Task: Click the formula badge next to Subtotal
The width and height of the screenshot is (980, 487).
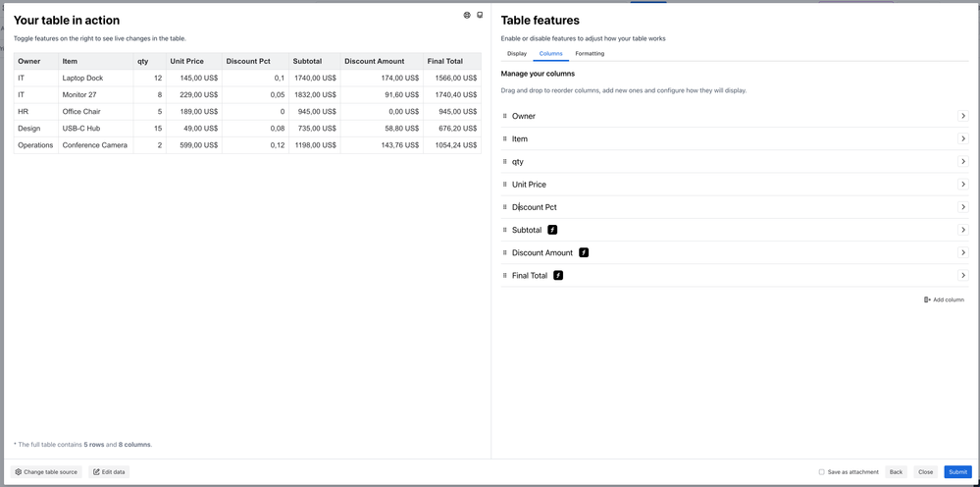Action: pos(552,230)
